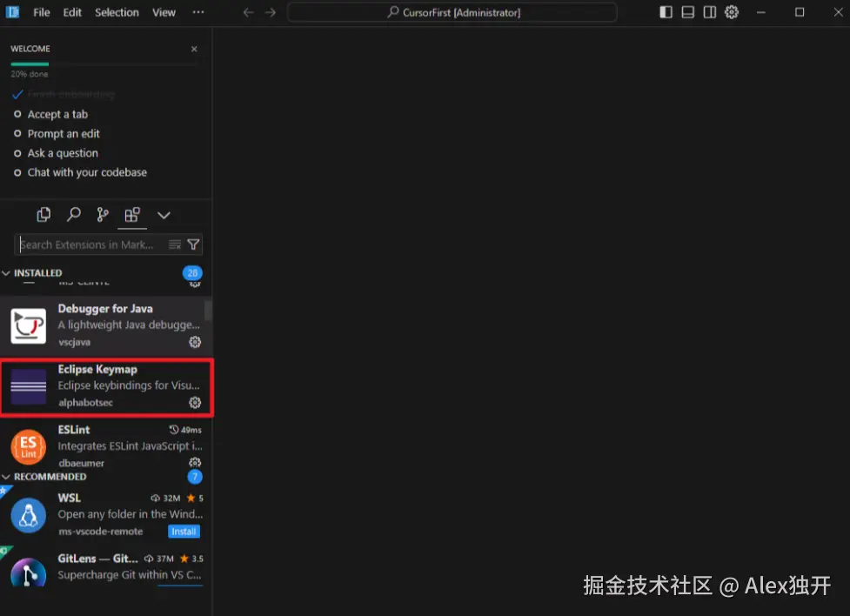
Task: Open the Source Control view
Action: tap(103, 214)
